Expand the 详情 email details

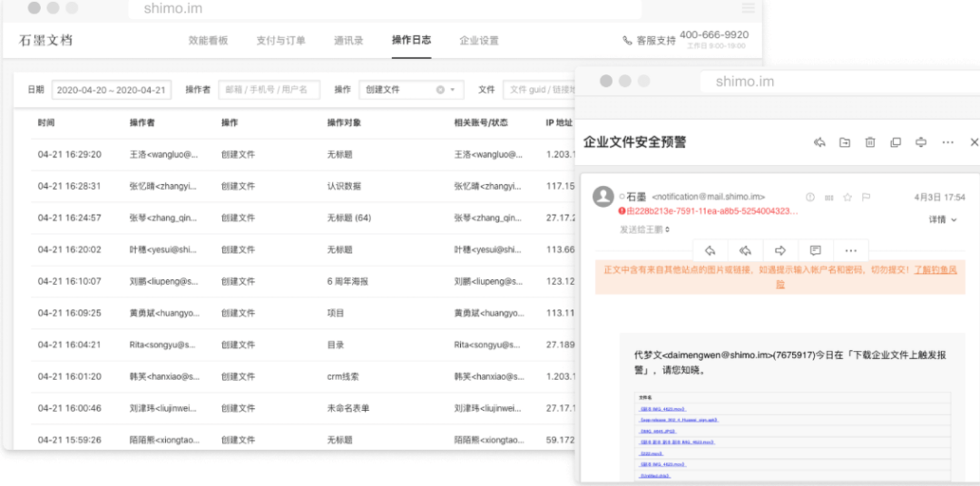(943, 219)
